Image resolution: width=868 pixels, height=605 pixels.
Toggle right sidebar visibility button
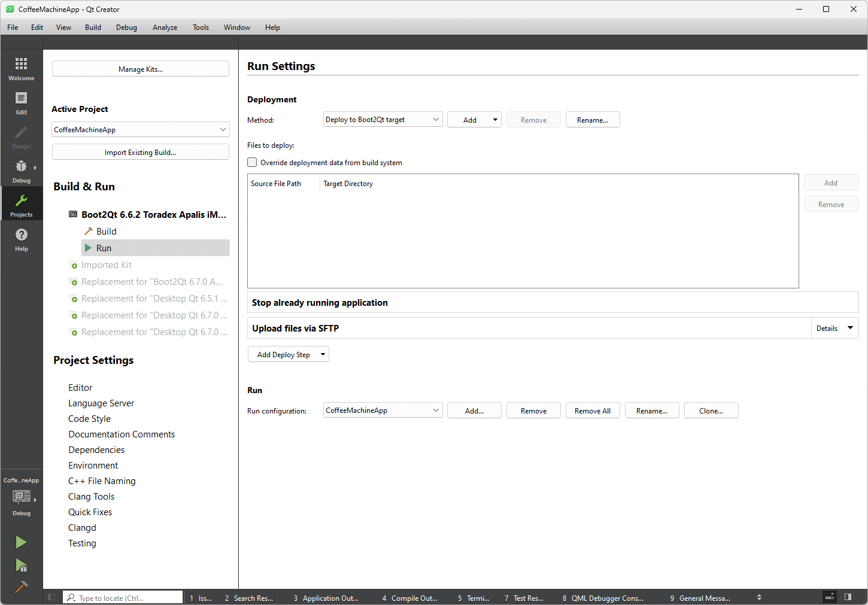point(848,597)
